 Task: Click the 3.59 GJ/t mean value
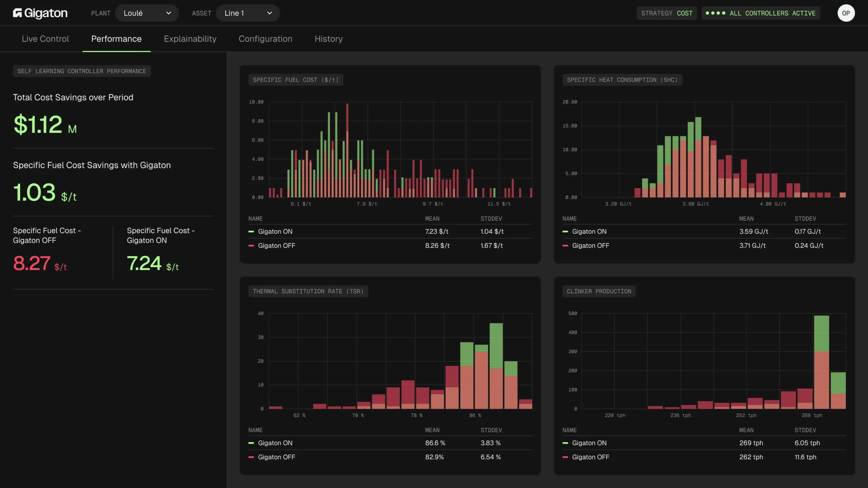754,231
